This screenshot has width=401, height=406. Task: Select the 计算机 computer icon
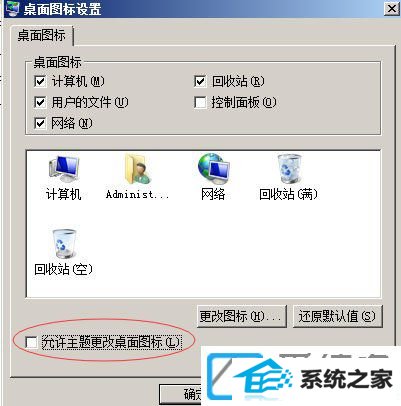tap(63, 168)
